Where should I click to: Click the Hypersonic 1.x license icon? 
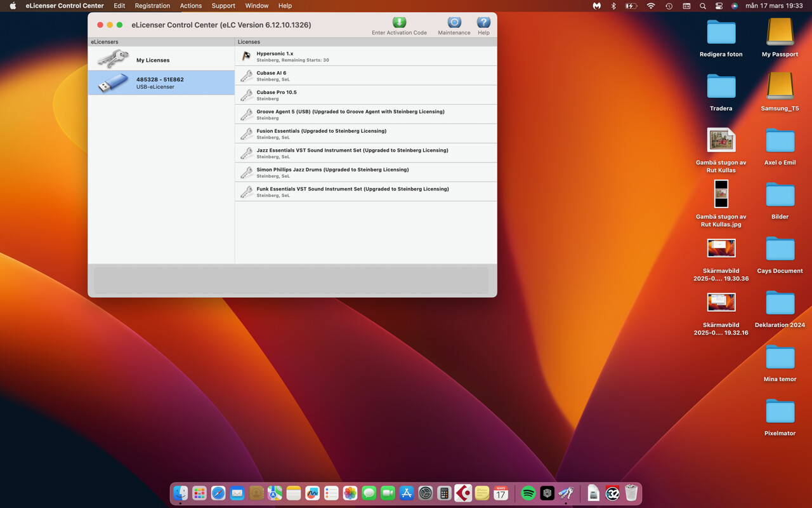[x=246, y=57]
